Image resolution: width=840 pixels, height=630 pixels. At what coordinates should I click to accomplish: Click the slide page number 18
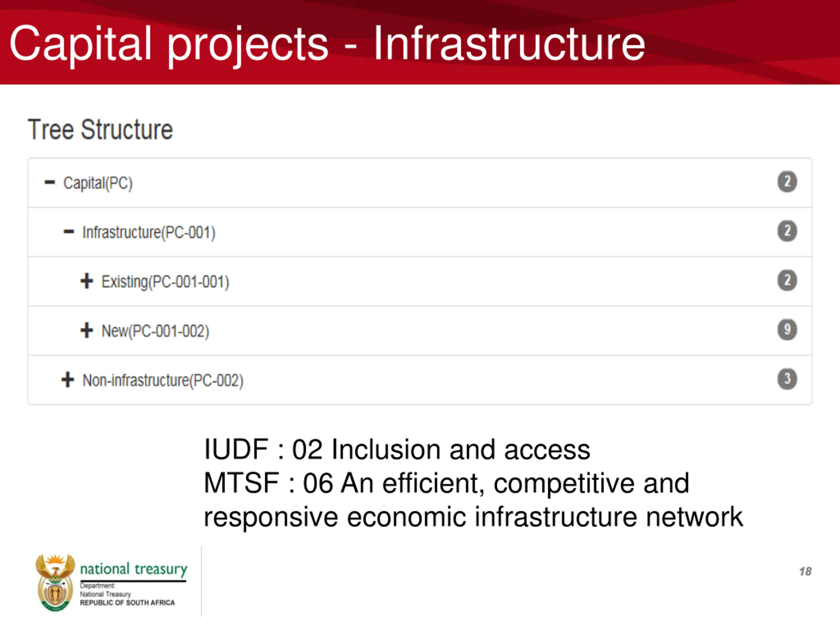coord(805,572)
